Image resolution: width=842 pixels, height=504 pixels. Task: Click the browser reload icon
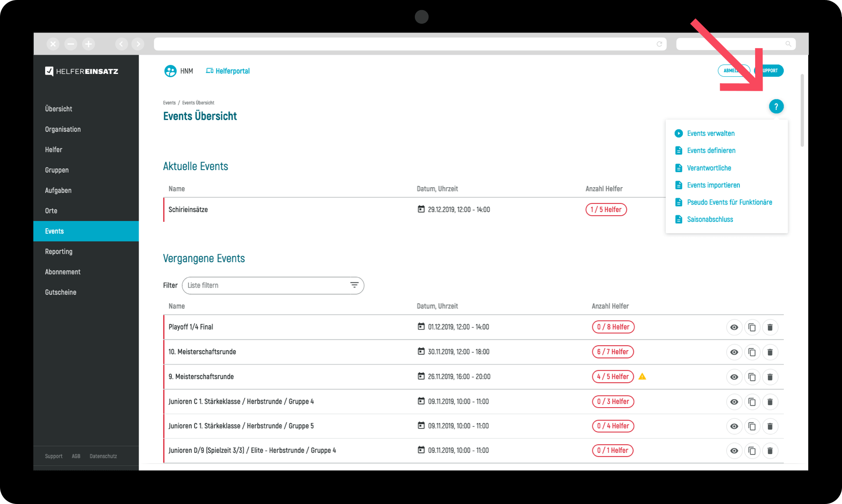[659, 44]
